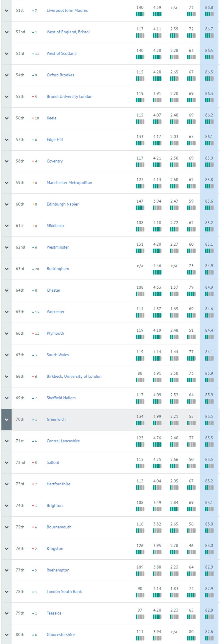Open the Hertfordshire university link
220x644 pixels.
click(x=58, y=484)
